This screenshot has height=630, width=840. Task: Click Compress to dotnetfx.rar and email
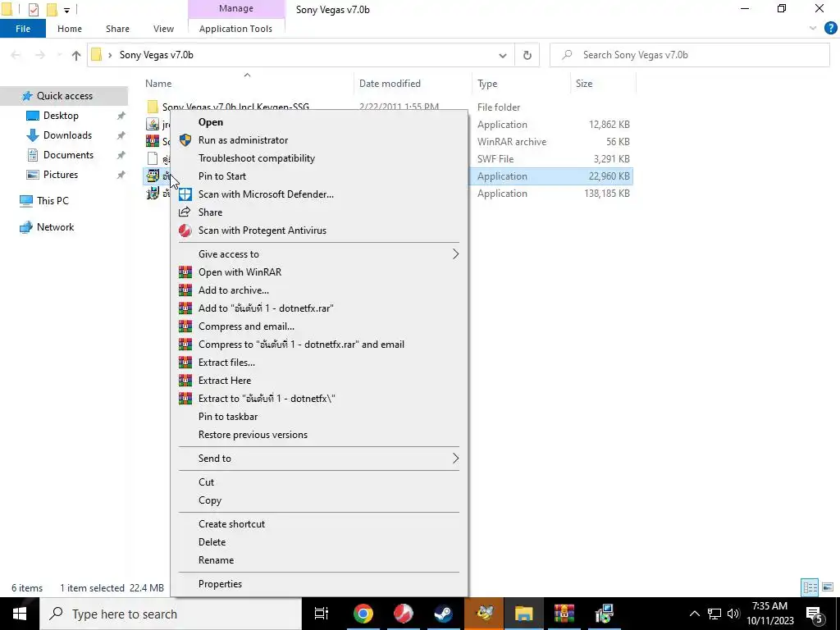tap(301, 345)
